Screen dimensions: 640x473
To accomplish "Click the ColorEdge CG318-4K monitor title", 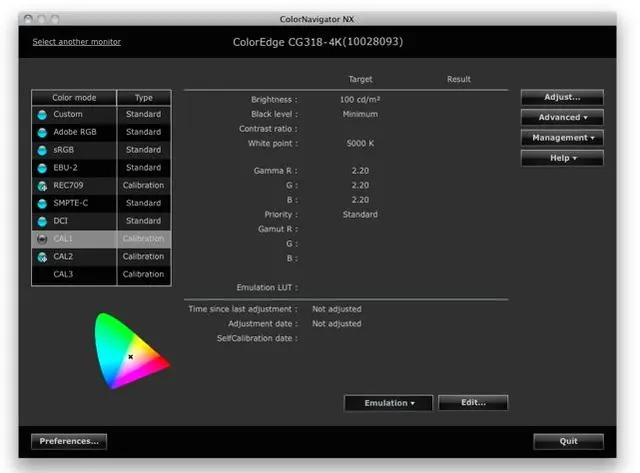I will 318,42.
